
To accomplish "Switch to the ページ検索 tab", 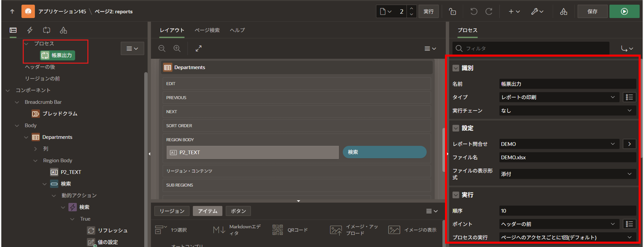I will coord(207,30).
